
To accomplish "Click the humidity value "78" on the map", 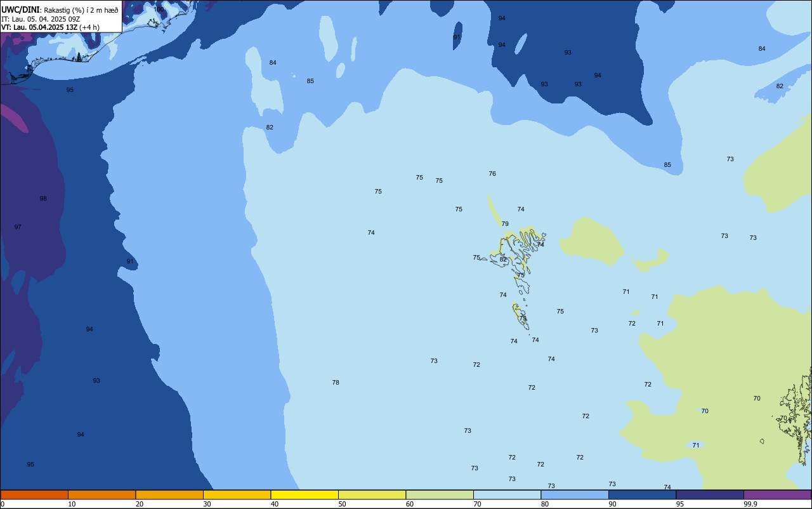I will coord(336,383).
